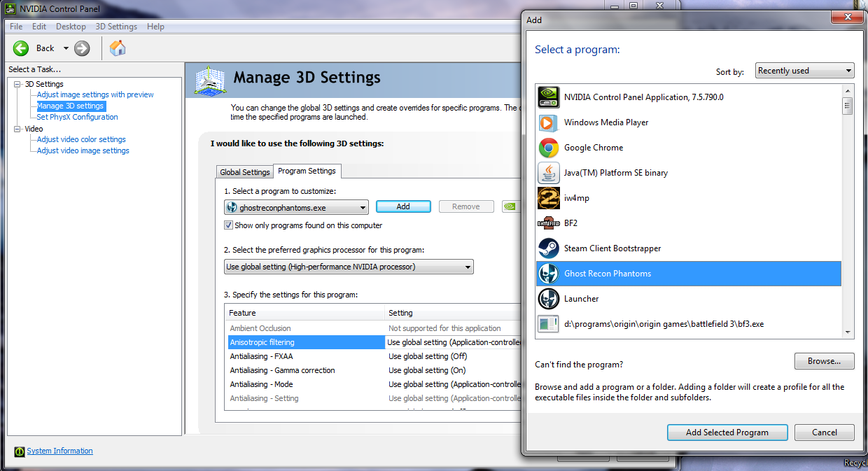Viewport: 868px width, 471px height.
Task: Click the Feature column header
Action: pos(306,313)
